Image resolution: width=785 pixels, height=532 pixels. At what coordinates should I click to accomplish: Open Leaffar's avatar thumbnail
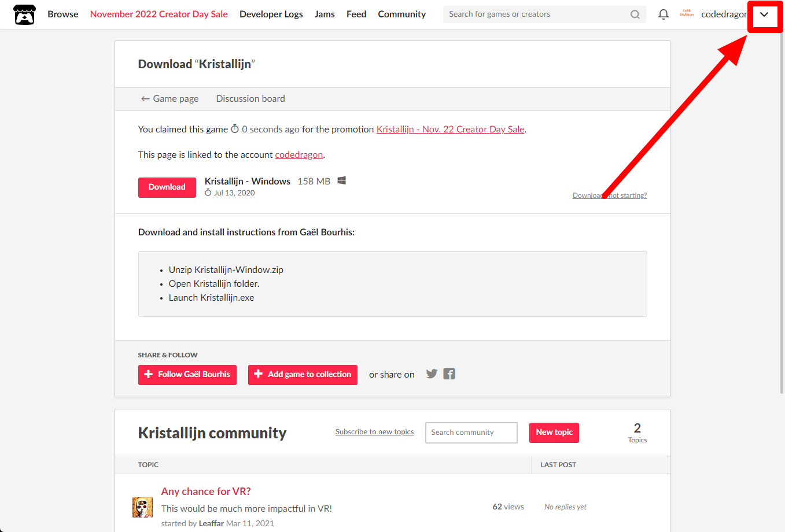(142, 507)
